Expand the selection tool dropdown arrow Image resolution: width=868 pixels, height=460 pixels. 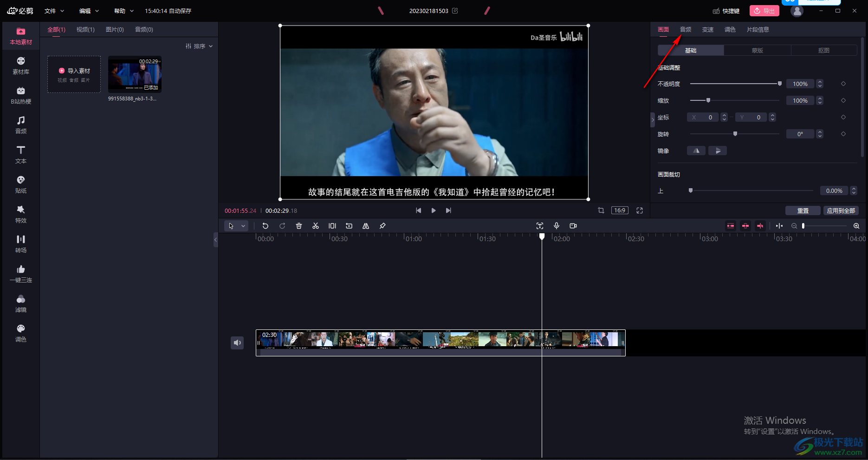(x=243, y=226)
